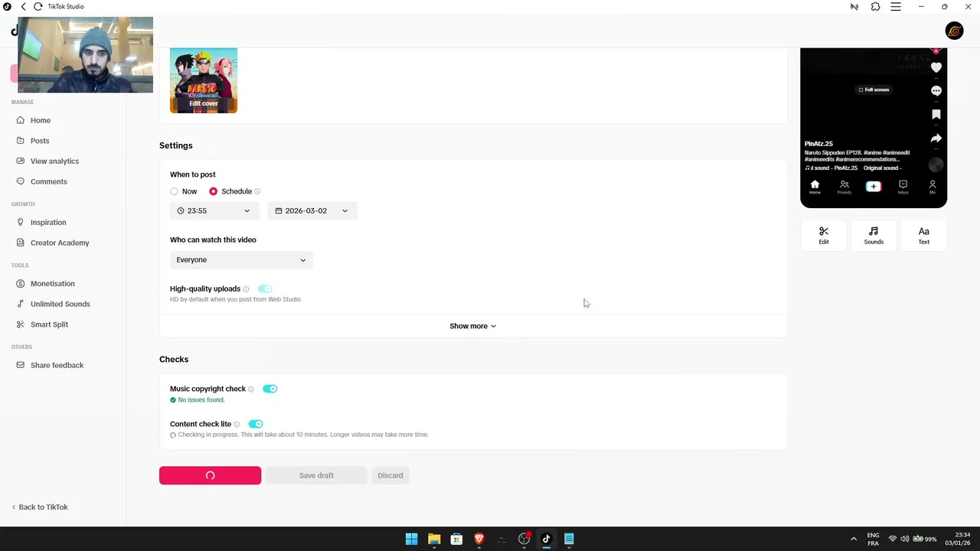Click the Save draft button

click(x=316, y=475)
